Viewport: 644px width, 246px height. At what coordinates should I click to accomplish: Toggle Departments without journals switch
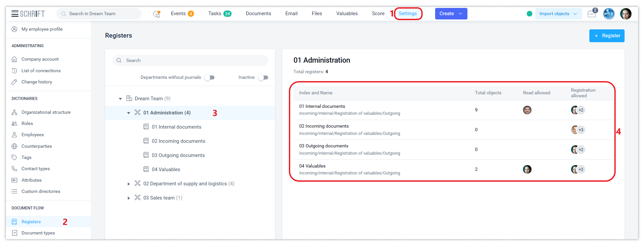(x=210, y=77)
